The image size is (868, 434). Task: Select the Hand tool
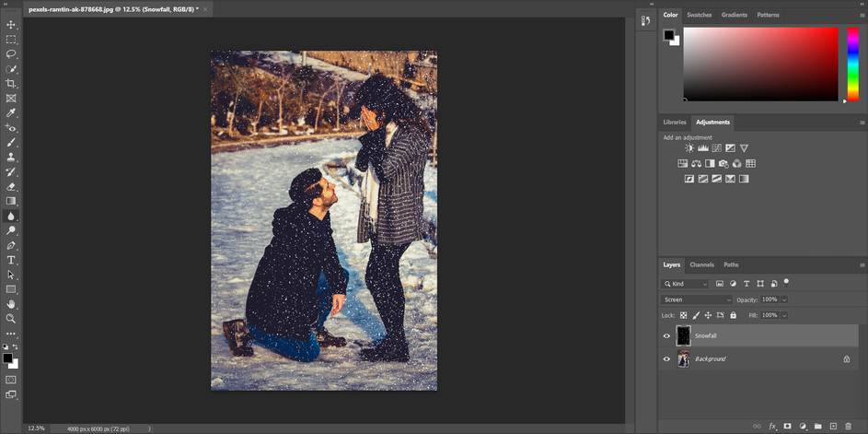(x=10, y=304)
